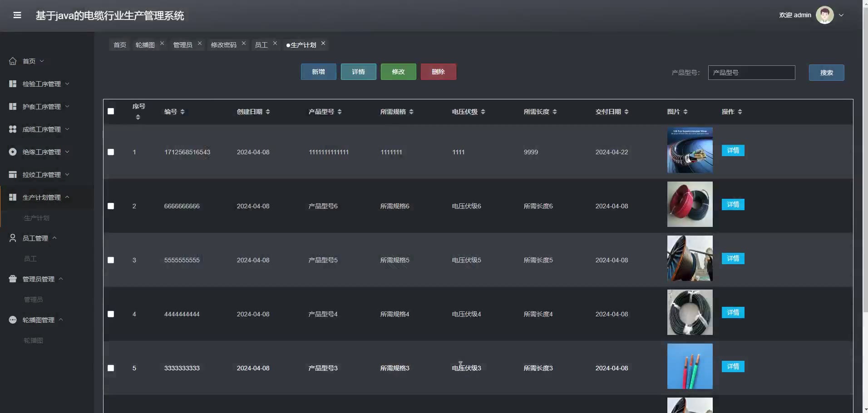Close the 生产计划 tab
868x413 pixels.
pos(323,44)
